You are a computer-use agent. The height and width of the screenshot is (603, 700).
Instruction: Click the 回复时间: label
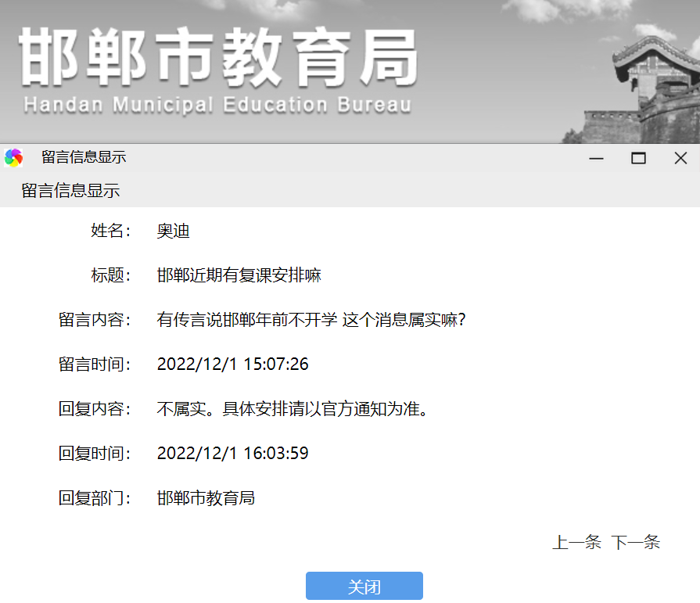pos(95,454)
